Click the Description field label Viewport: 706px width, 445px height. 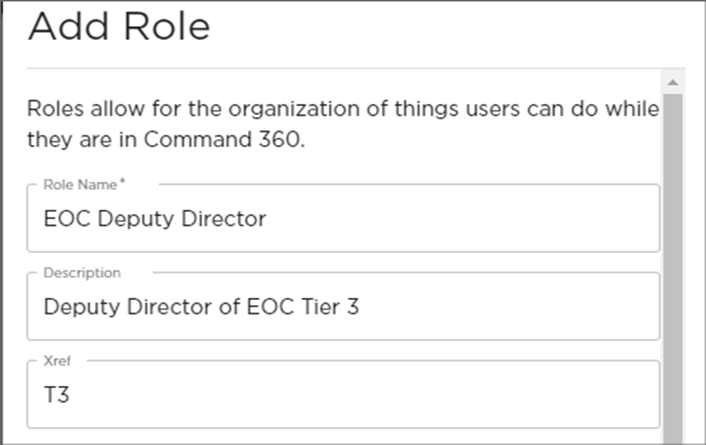tap(82, 273)
